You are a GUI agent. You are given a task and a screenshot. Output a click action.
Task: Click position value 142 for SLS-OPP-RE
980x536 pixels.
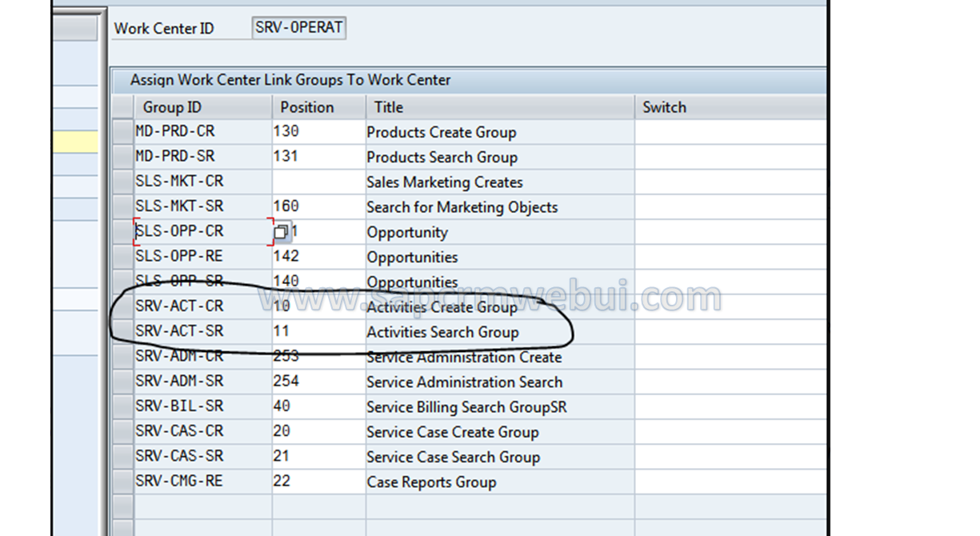click(x=319, y=257)
